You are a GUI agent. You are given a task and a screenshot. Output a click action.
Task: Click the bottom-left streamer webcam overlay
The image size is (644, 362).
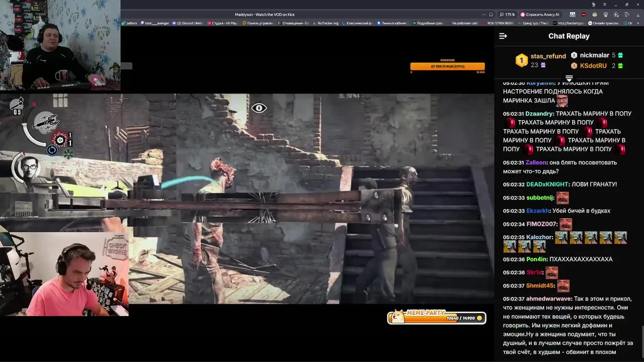64,274
